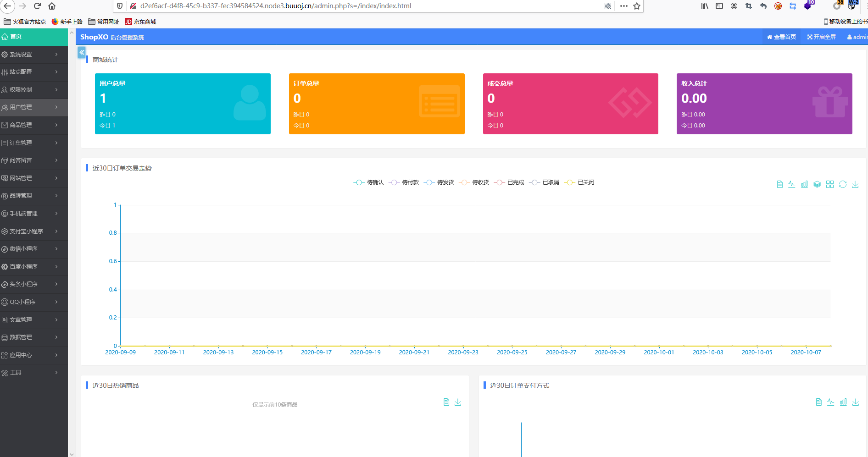Switch order trend chart to stacked mode
868x457 pixels.
point(817,184)
